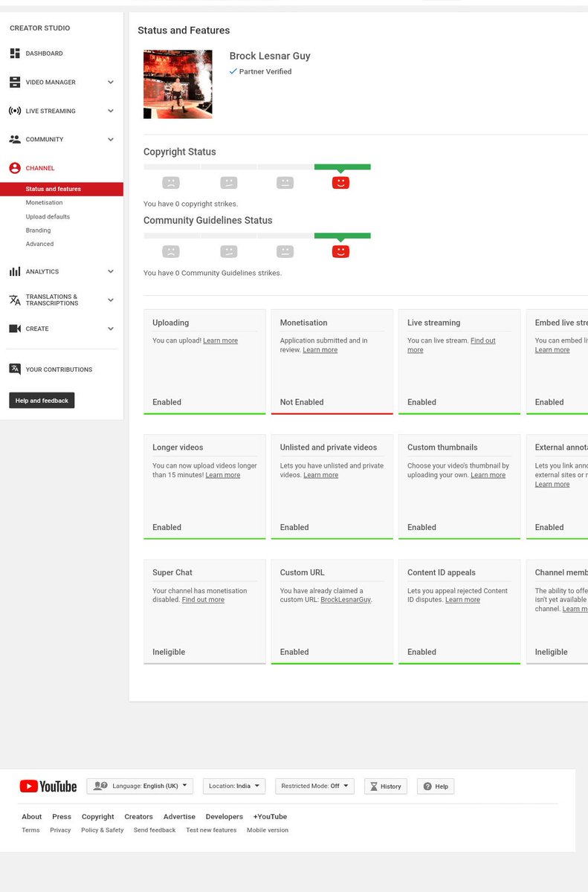The image size is (588, 892).
Task: Click the question mark icon on Help button
Action: 427,786
